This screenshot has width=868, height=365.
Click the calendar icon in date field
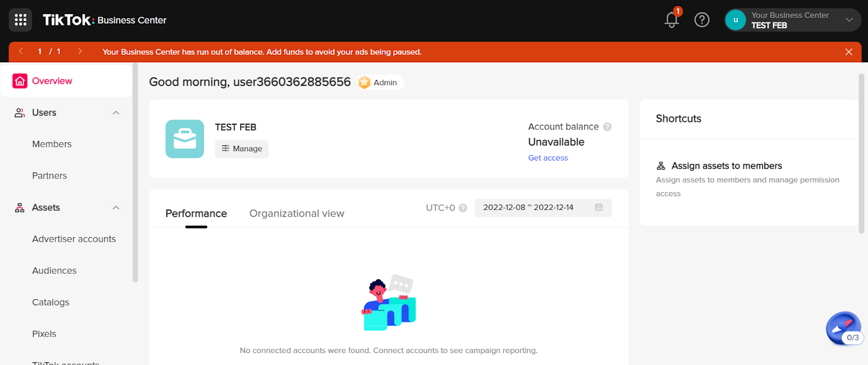tap(599, 207)
